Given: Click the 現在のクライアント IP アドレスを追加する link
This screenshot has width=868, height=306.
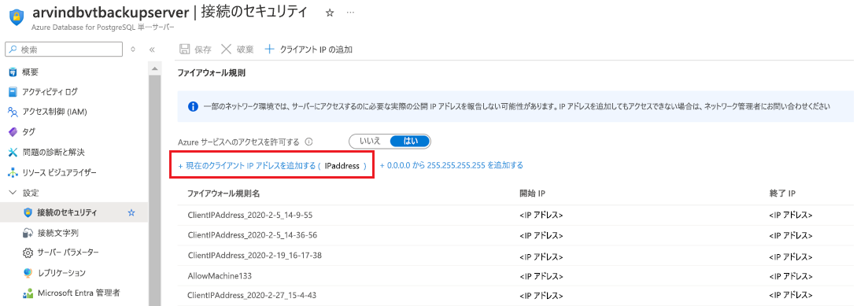Looking at the screenshot, I should 272,165.
